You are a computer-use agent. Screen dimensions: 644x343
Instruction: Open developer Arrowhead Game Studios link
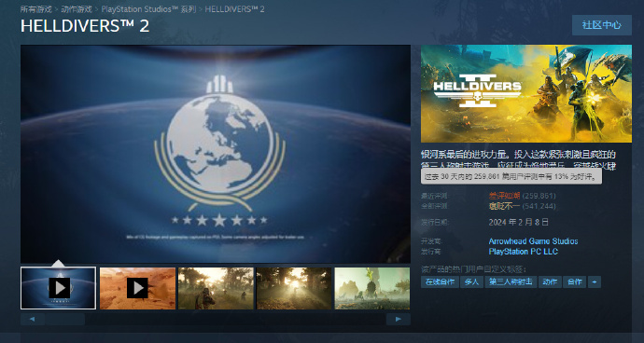coord(533,241)
